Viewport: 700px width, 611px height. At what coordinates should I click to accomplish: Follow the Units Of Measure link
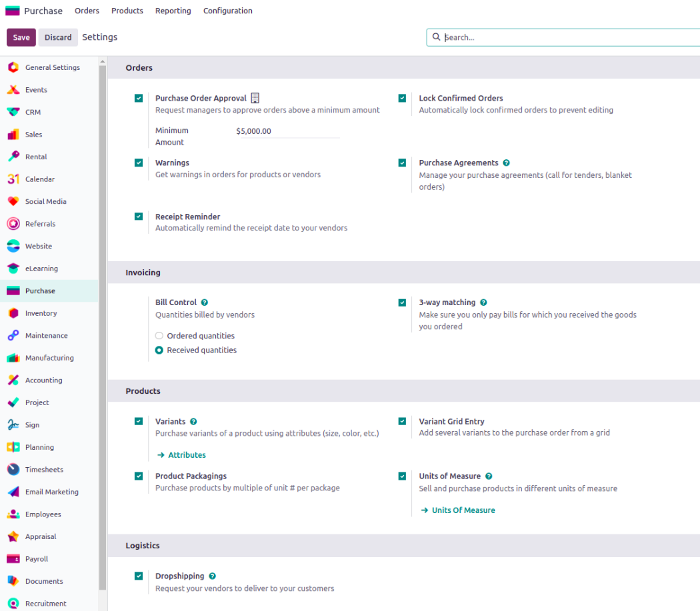click(463, 510)
